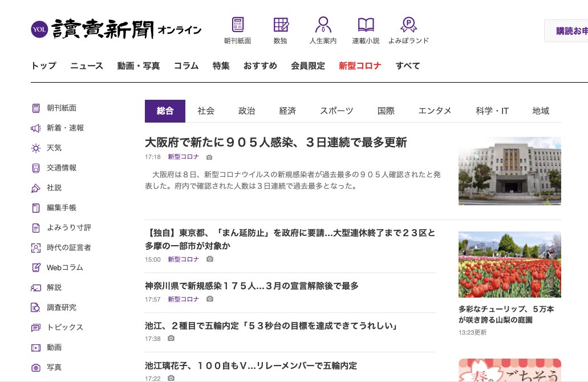Image resolution: width=588 pixels, height=382 pixels.
Task: Click the よみうり寸評 document icon
Action: 36,228
